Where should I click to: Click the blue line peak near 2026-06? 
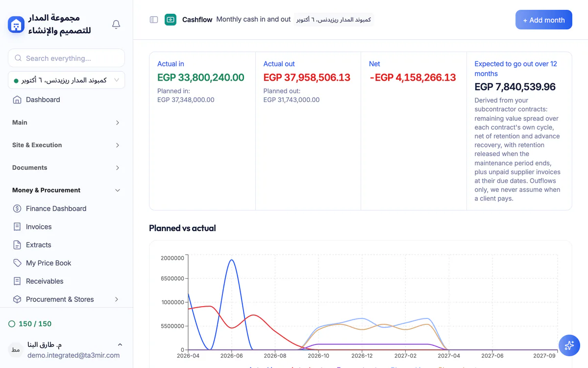click(x=231, y=260)
